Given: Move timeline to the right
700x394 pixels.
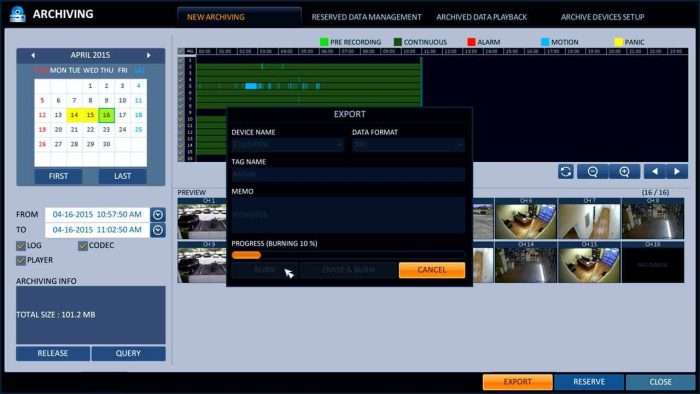Looking at the screenshot, I should (677, 172).
